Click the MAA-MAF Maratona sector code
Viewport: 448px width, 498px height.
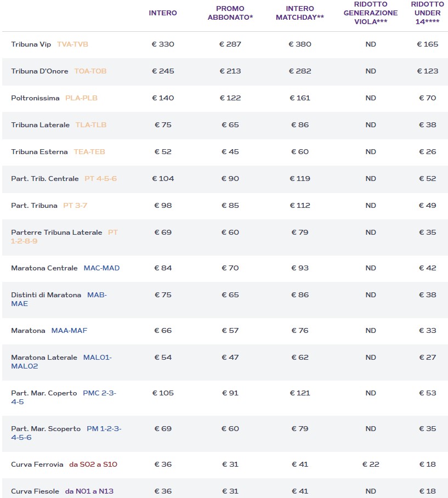click(x=69, y=331)
